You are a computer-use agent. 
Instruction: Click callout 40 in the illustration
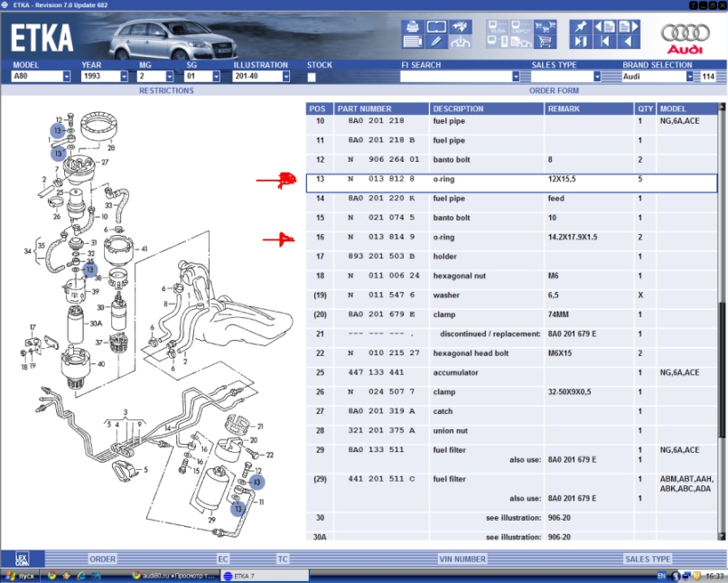[x=101, y=363]
